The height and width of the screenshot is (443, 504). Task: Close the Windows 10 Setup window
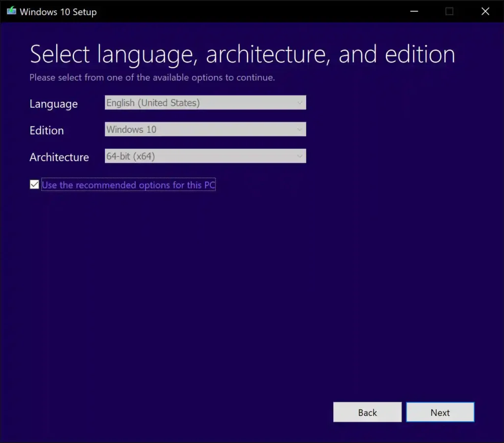tap(485, 11)
